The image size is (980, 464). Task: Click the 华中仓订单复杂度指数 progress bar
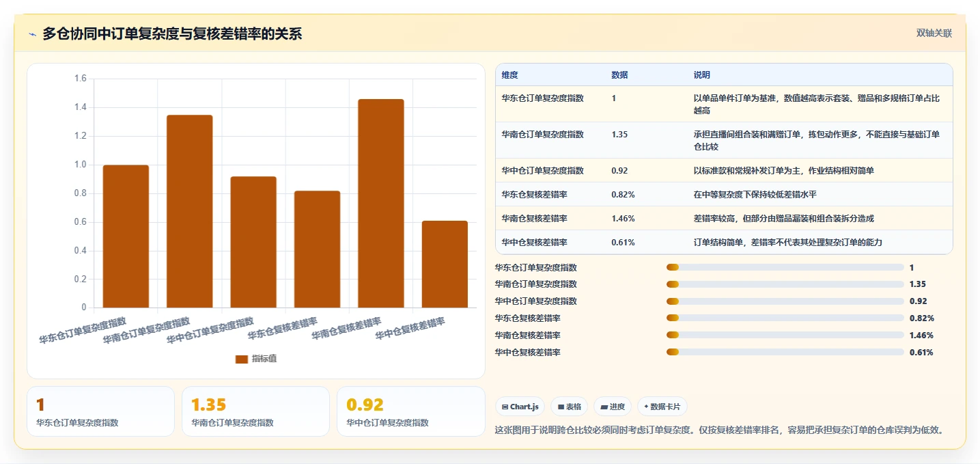[785, 301]
